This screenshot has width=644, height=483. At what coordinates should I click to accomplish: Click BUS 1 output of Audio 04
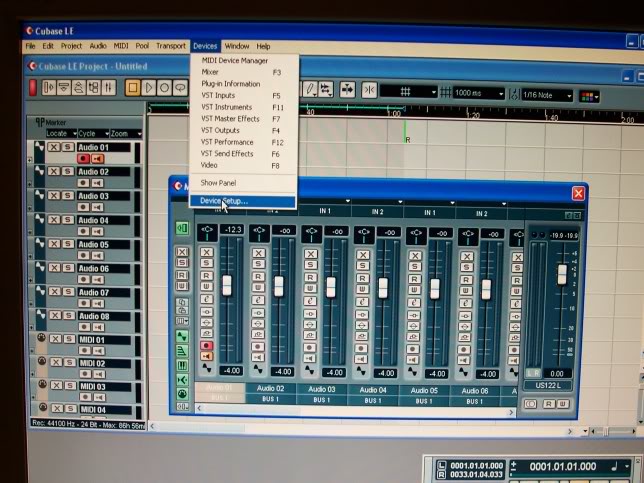(x=373, y=400)
